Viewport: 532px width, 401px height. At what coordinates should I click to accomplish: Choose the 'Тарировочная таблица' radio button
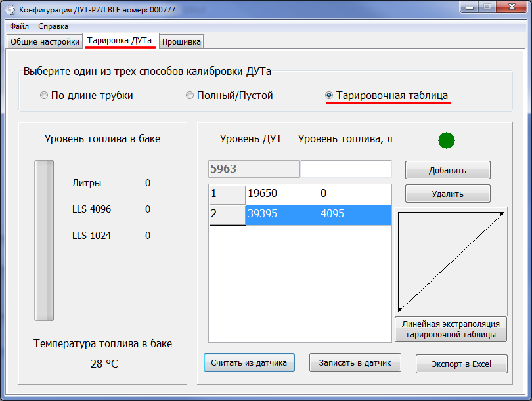point(386,96)
